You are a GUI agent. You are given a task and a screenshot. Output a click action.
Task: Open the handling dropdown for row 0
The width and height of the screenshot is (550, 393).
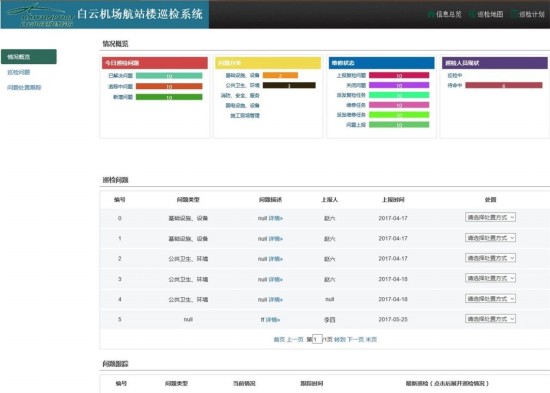coord(490,217)
